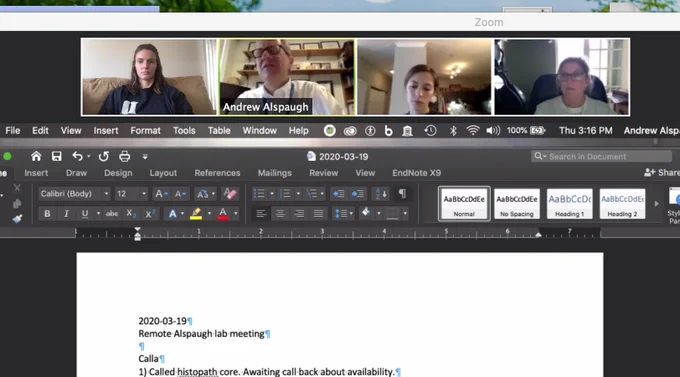
Task: Expand the styles gallery arrow
Action: (656, 203)
